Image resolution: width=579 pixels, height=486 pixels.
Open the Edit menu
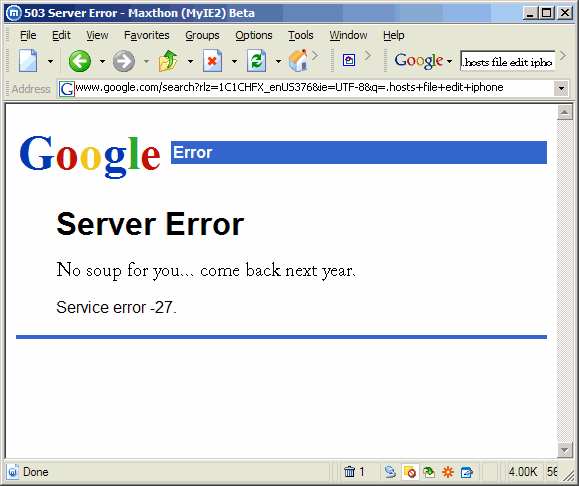click(61, 35)
